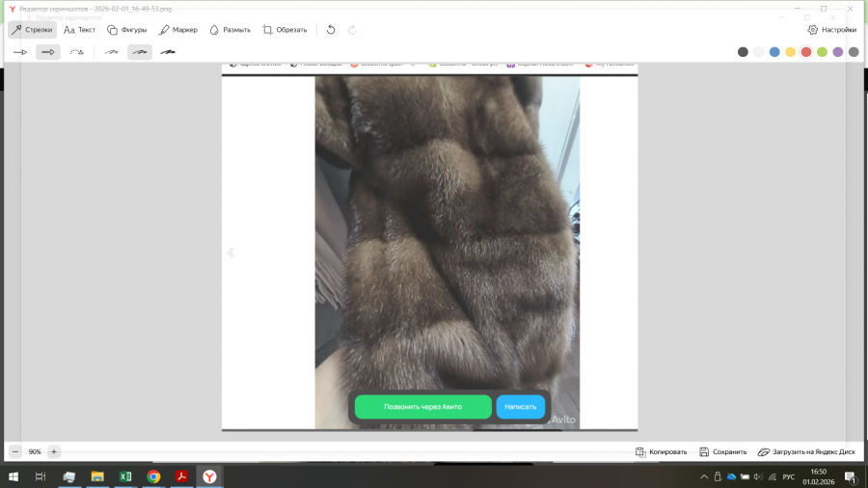The width and height of the screenshot is (868, 488).
Task: Choose the thin straight arrow style
Action: 20,52
